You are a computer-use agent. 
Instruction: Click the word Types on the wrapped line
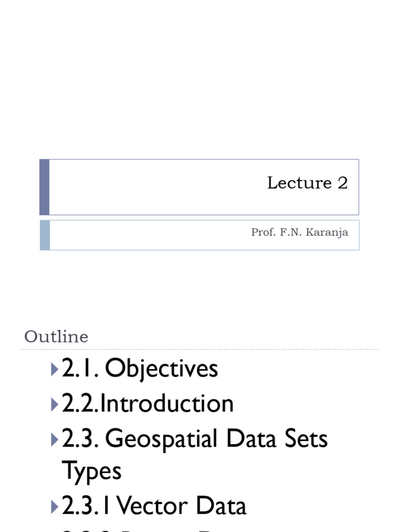point(91,471)
